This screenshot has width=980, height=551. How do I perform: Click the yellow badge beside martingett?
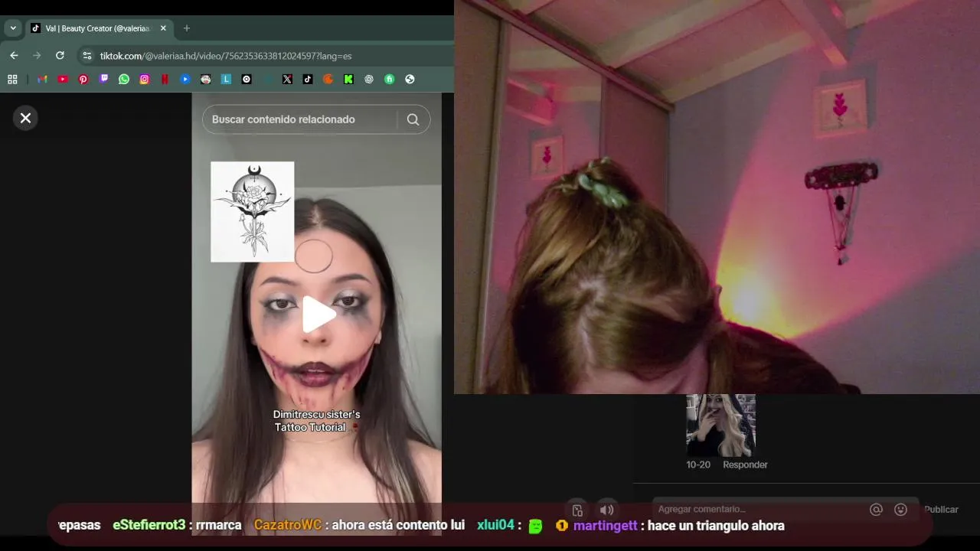pos(562,526)
